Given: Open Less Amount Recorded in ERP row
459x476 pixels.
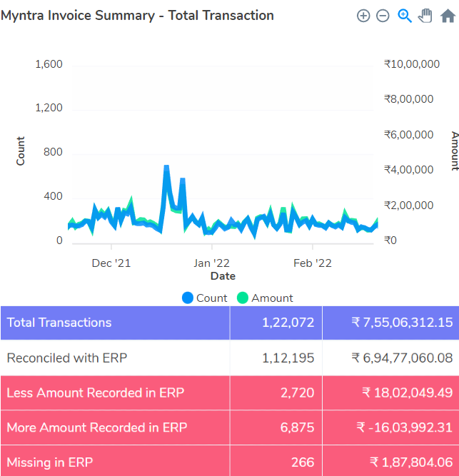Looking at the screenshot, I should coord(230,393).
